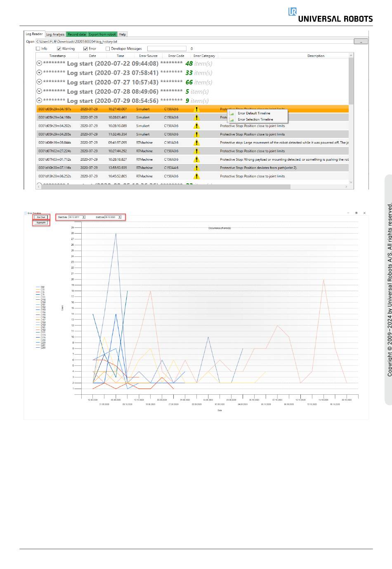The width and height of the screenshot is (392, 569).
Task: Sort by the Timestamp column header
Action: point(57,56)
